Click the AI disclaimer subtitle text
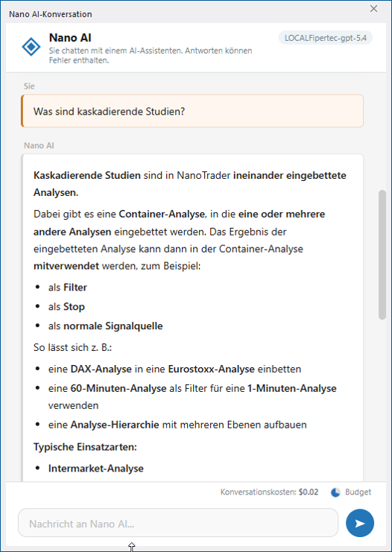The image size is (392, 552). pos(151,55)
